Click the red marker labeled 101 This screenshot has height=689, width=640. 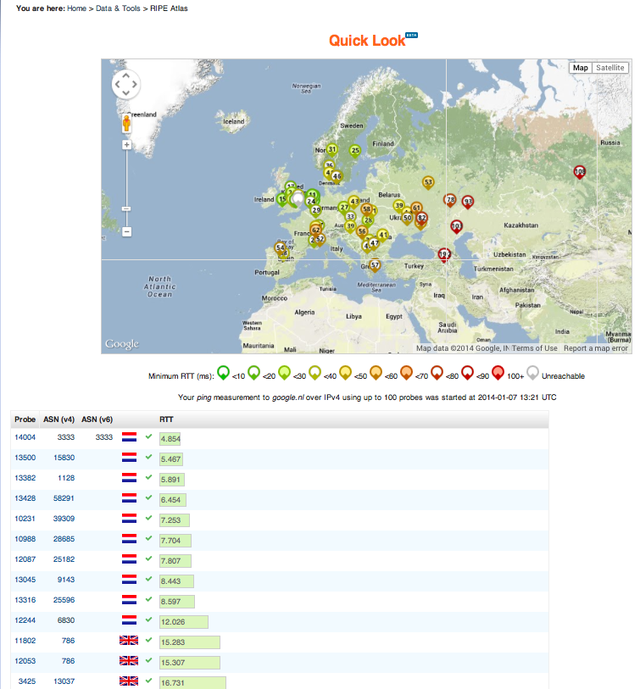pos(456,227)
